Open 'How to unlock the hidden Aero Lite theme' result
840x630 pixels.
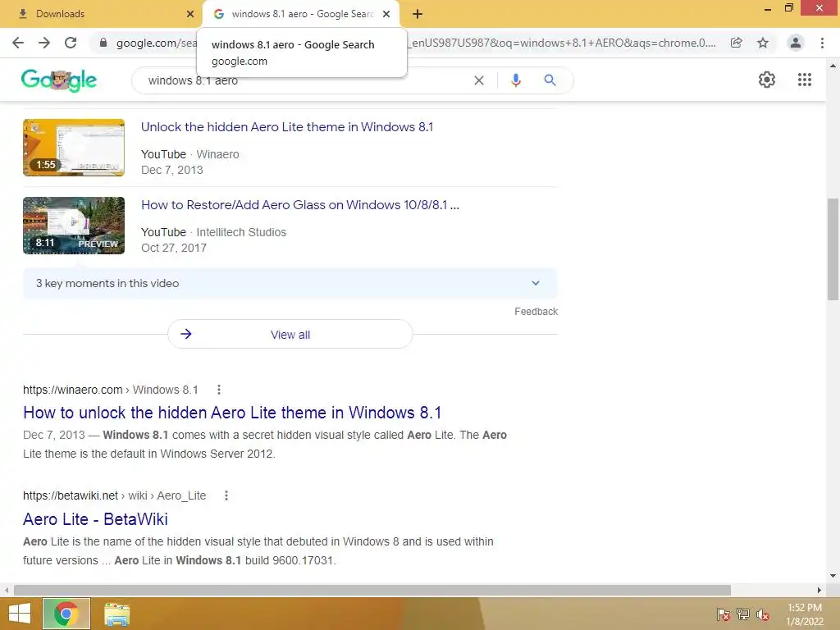(x=232, y=413)
